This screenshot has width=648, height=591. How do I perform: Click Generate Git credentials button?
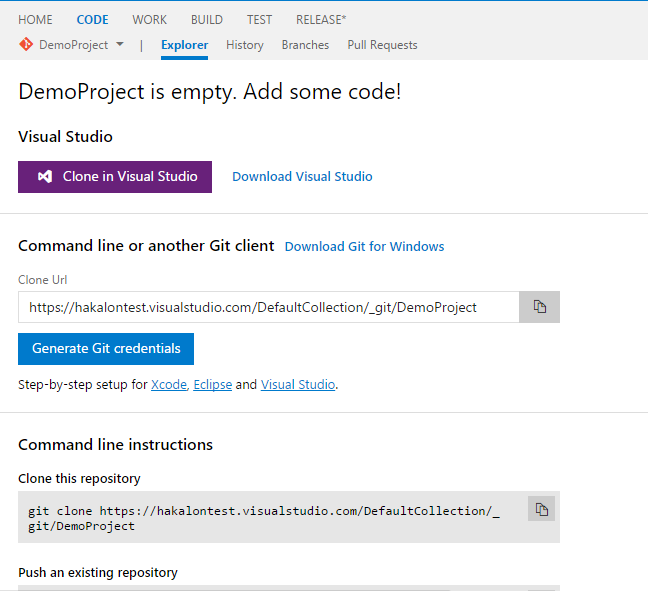[106, 349]
